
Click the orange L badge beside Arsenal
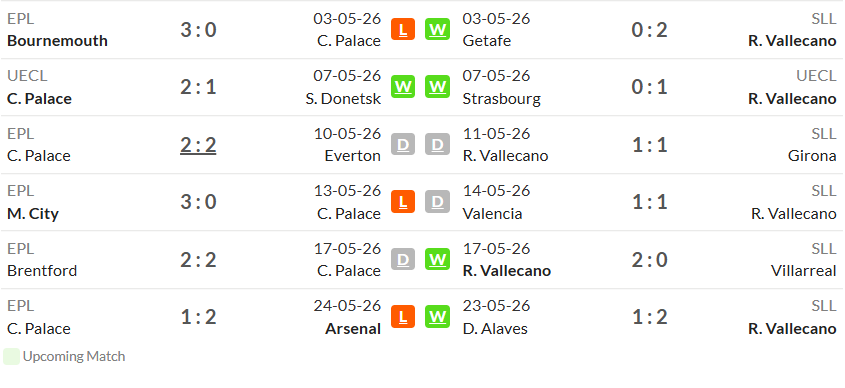coord(403,317)
